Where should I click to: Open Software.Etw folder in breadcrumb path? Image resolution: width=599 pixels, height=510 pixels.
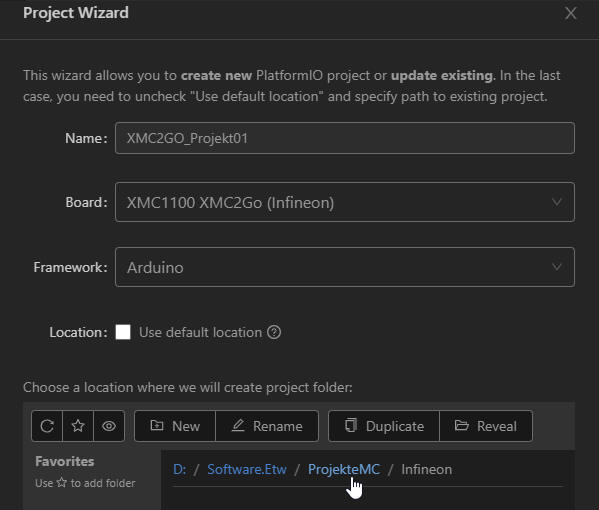(x=247, y=469)
